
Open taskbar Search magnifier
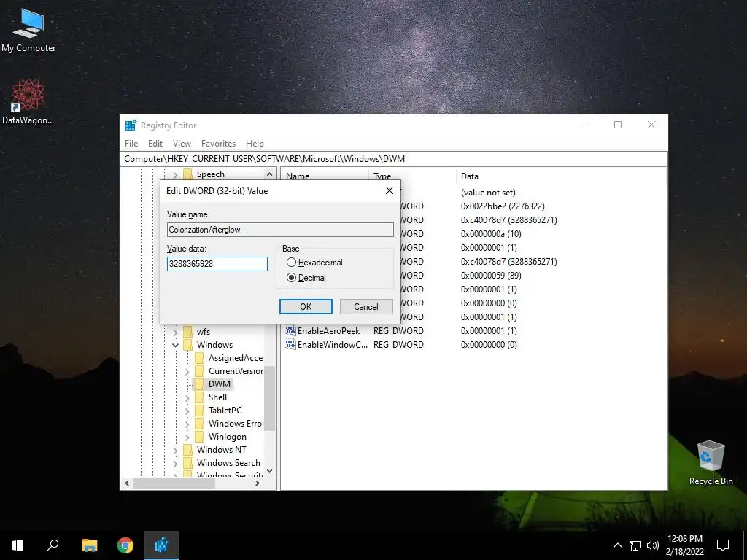pos(53,545)
